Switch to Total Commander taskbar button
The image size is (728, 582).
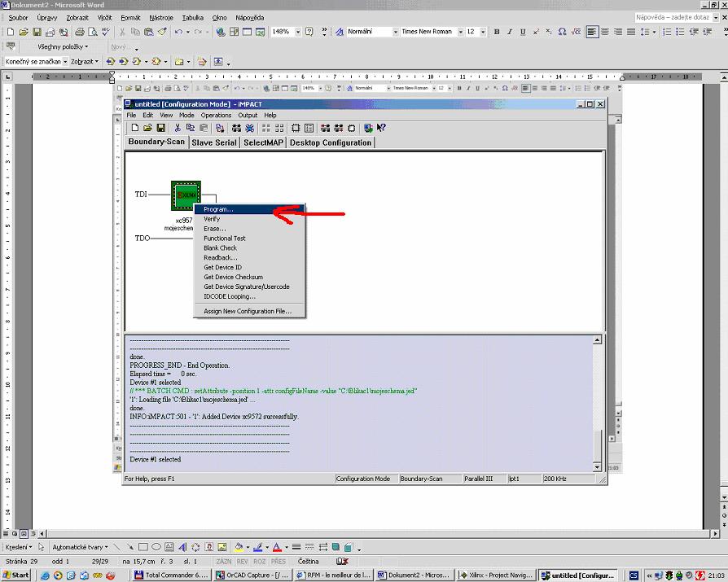pos(171,575)
